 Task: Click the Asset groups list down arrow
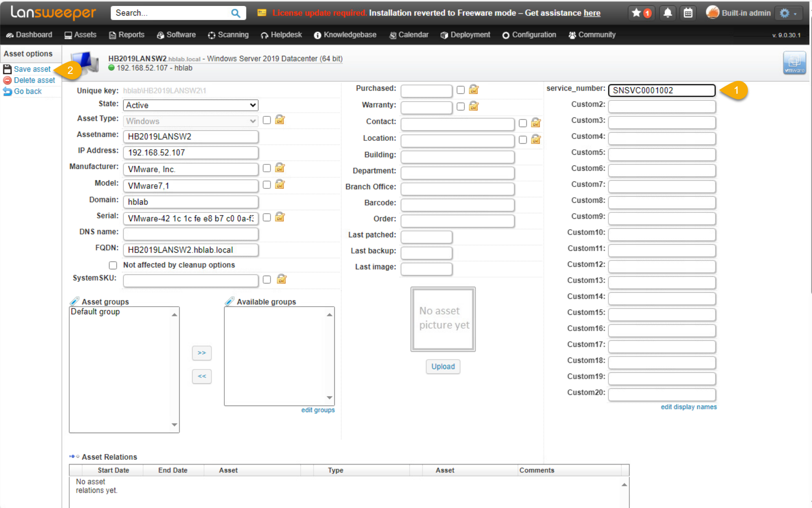point(174,425)
